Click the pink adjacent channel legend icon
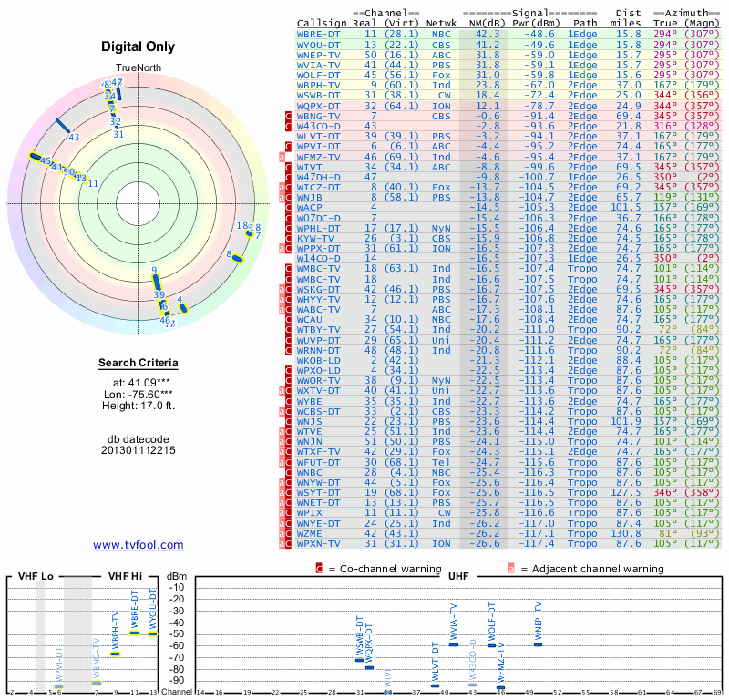The width and height of the screenshot is (729, 700). click(511, 569)
